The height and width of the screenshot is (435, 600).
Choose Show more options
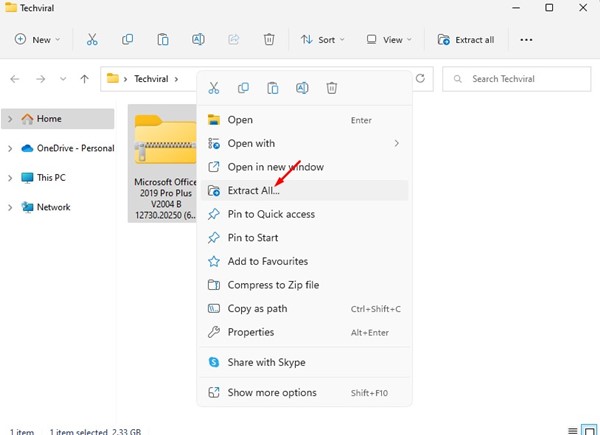[305, 393]
